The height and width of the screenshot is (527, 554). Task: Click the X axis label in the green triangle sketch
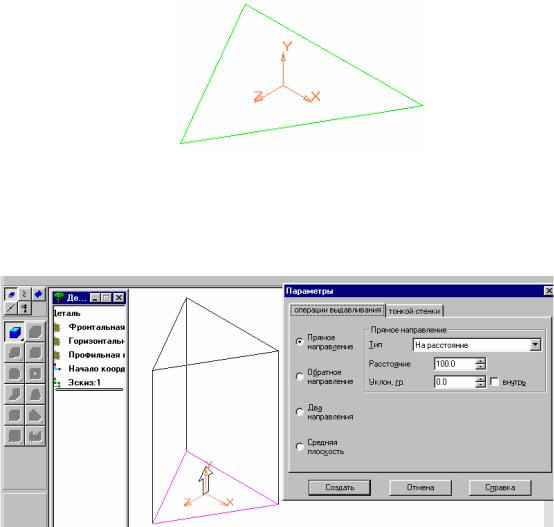point(315,96)
